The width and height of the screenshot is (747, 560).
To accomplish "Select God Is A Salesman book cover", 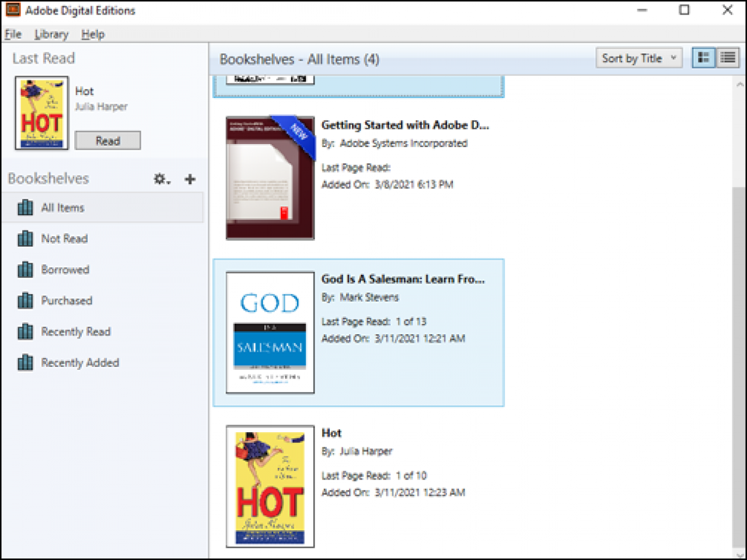I will [x=270, y=332].
